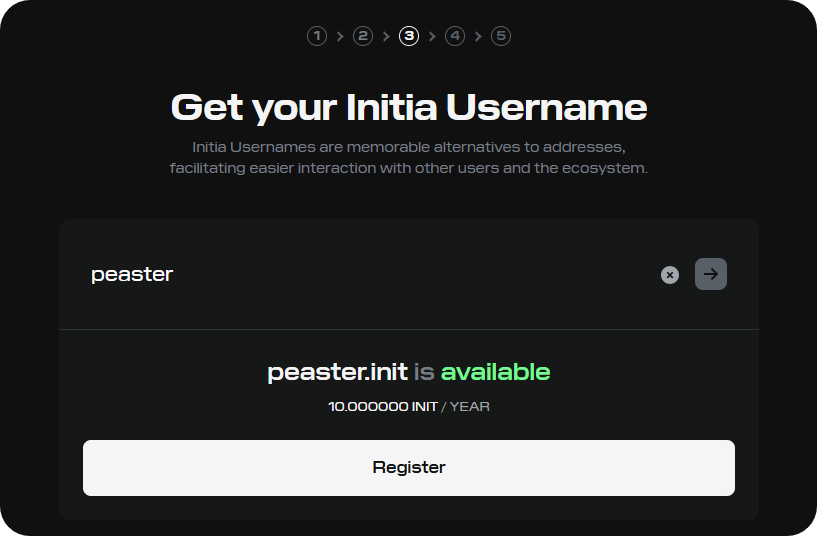Click the green "available" status text
817x536 pixels.
click(x=495, y=373)
